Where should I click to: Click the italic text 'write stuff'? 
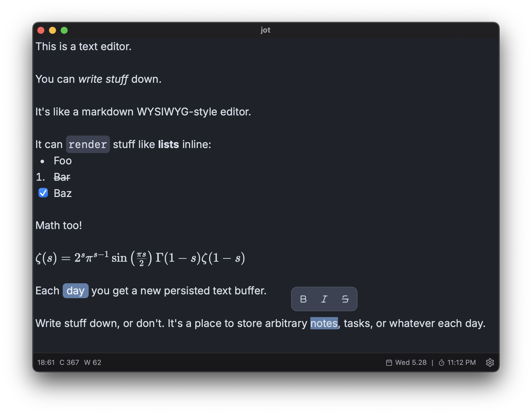[103, 79]
